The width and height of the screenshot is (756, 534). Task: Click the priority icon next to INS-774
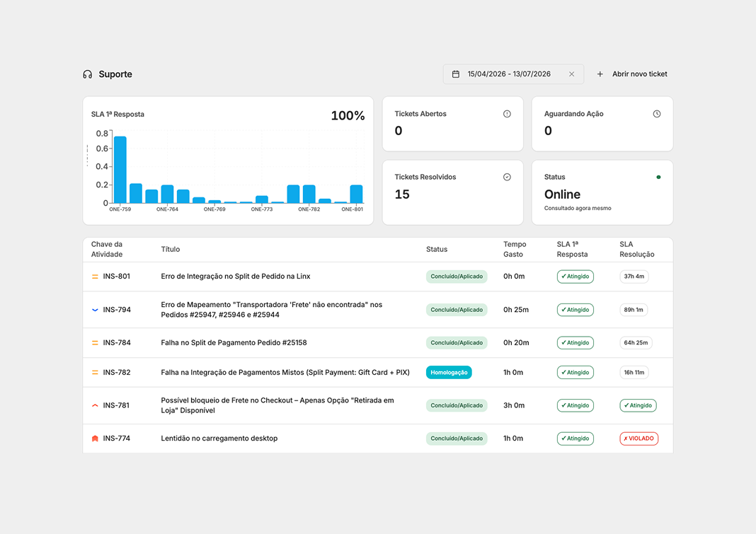click(95, 439)
